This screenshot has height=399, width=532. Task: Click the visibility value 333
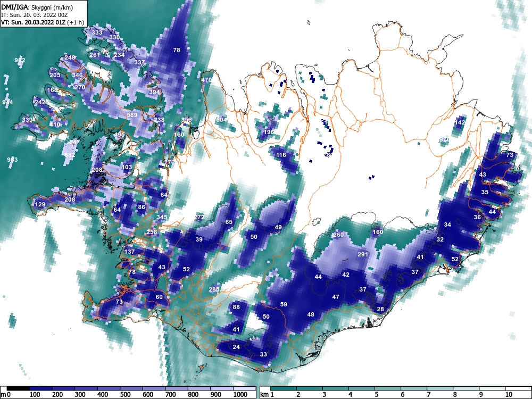point(97,32)
